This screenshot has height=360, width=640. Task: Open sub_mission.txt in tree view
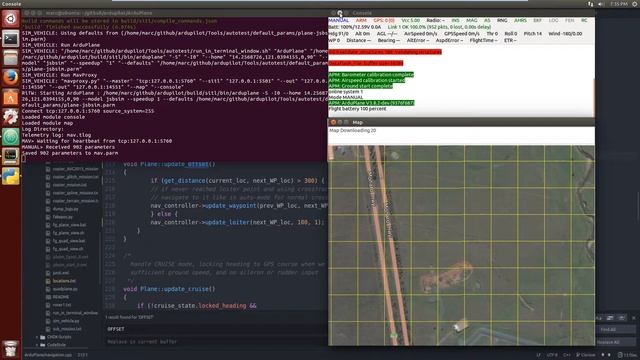click(67, 329)
